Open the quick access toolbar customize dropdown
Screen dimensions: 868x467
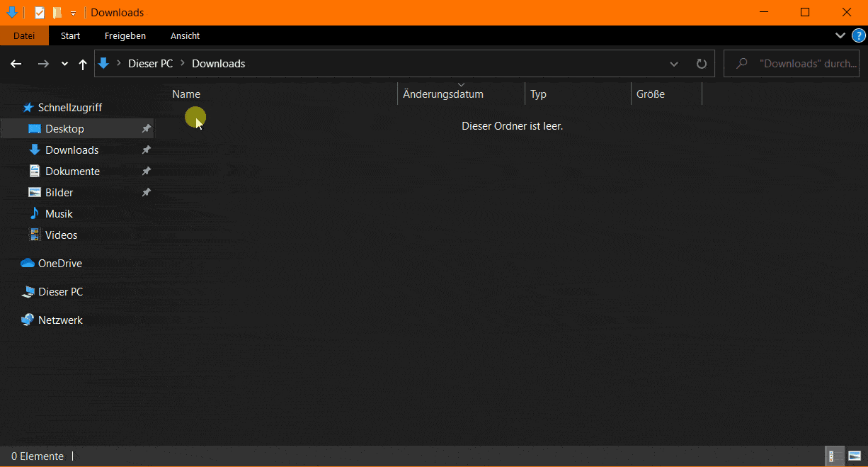(x=73, y=13)
